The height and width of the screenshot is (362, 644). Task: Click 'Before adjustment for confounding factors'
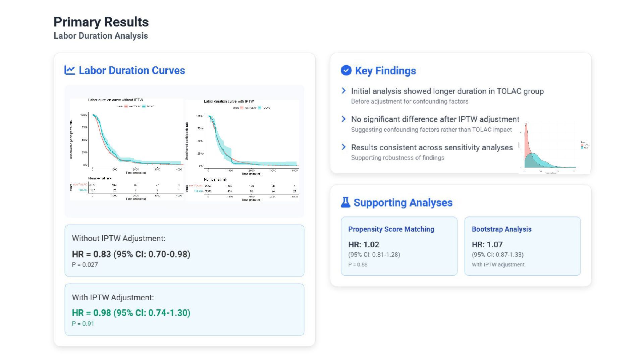(410, 102)
